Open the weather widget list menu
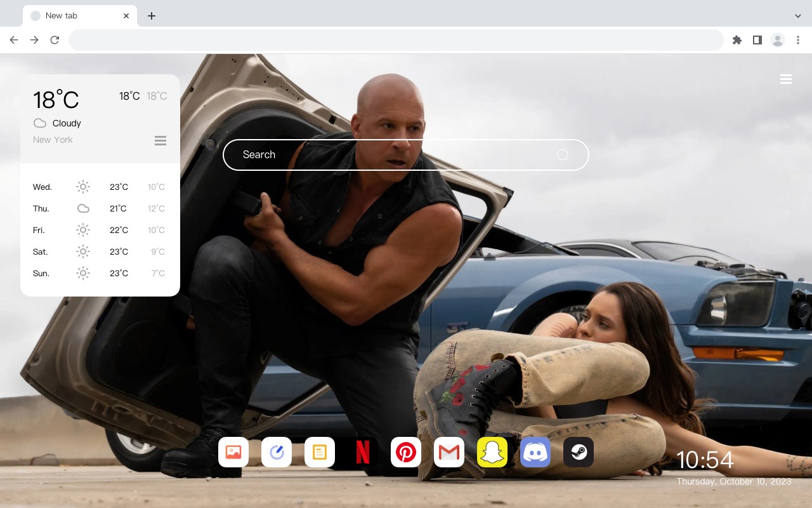This screenshot has height=508, width=812. pyautogui.click(x=160, y=140)
